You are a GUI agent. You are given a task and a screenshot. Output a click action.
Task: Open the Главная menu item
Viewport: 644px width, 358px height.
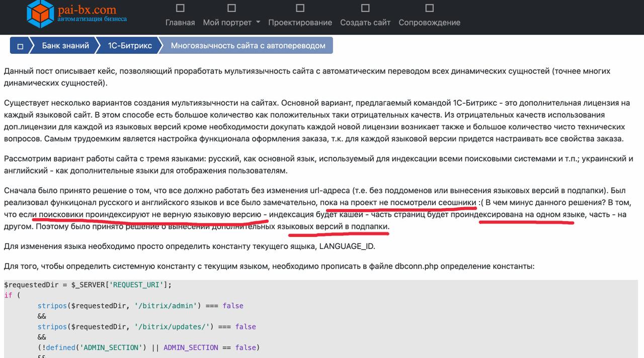coord(180,23)
